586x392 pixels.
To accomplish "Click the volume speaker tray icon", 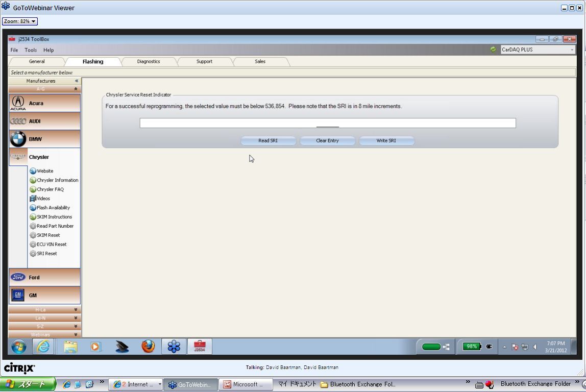I will (535, 347).
